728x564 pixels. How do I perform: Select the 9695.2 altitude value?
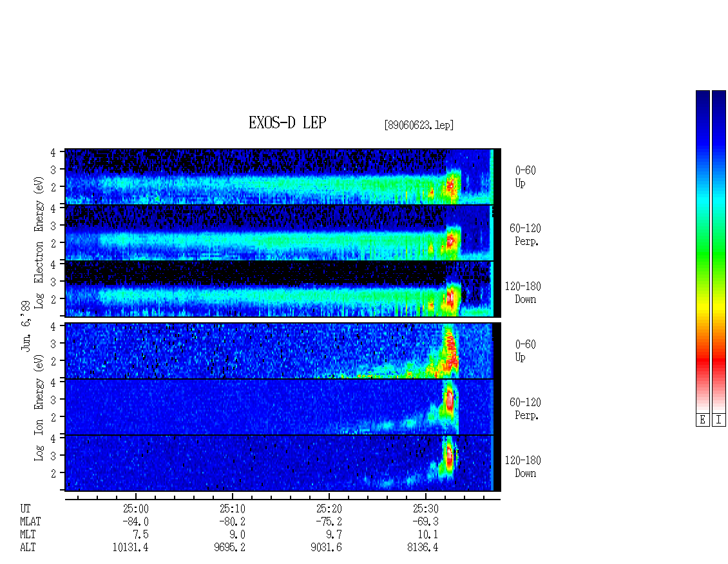230,548
